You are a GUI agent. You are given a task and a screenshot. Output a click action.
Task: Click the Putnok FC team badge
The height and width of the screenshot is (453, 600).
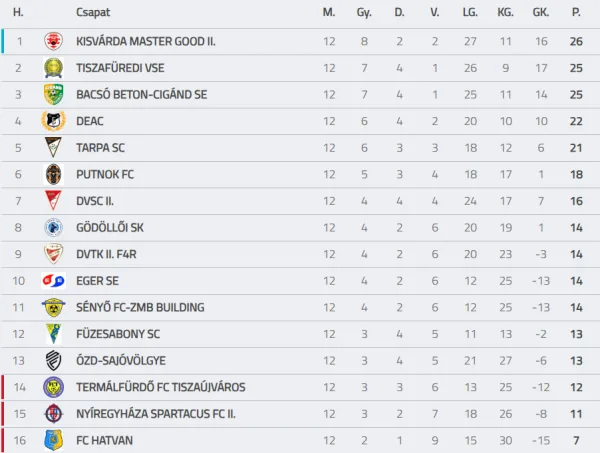(x=53, y=174)
